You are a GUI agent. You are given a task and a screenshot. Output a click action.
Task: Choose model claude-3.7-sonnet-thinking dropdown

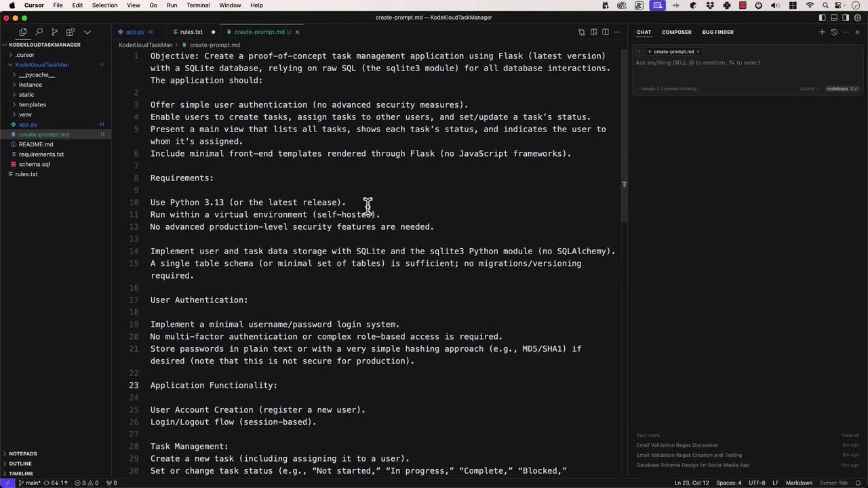click(668, 89)
